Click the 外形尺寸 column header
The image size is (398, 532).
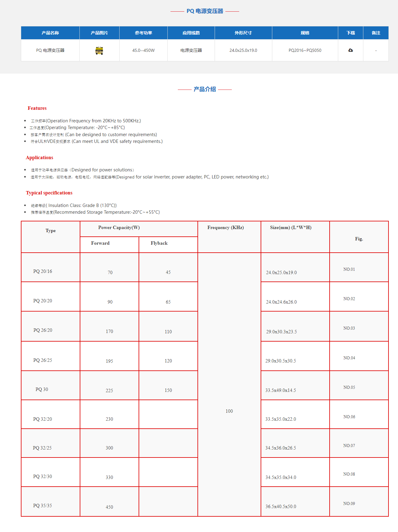[243, 33]
